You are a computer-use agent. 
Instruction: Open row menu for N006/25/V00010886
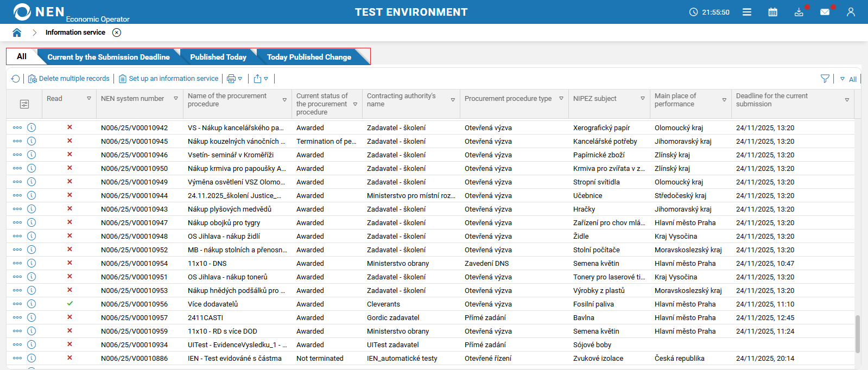(17, 358)
